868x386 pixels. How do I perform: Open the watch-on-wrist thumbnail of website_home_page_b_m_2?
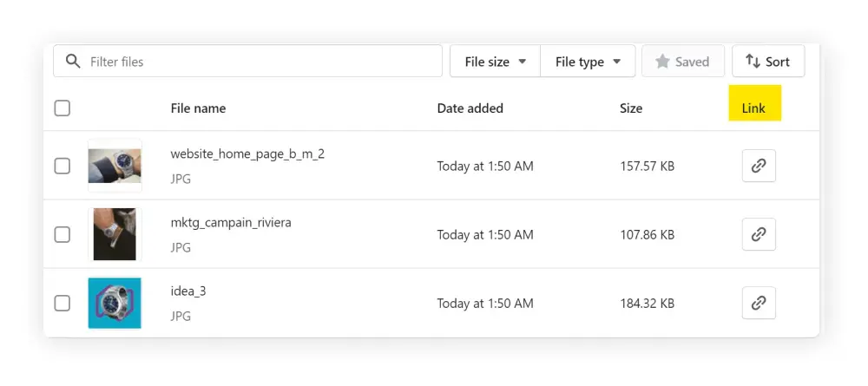[x=115, y=166]
